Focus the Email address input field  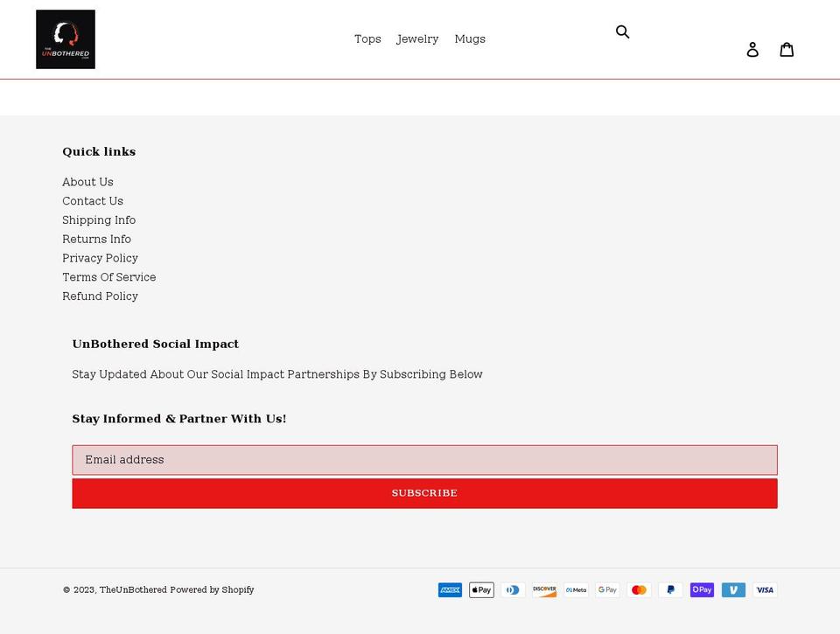click(425, 460)
